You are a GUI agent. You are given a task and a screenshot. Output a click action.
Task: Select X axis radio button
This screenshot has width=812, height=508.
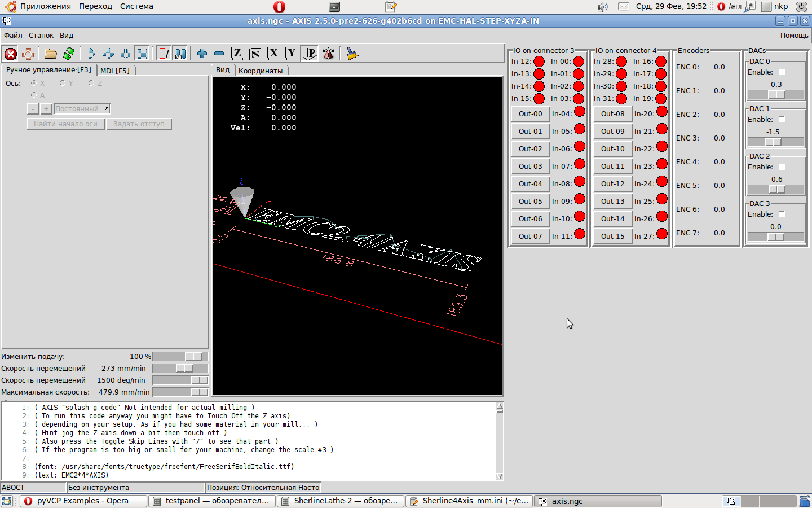(34, 83)
